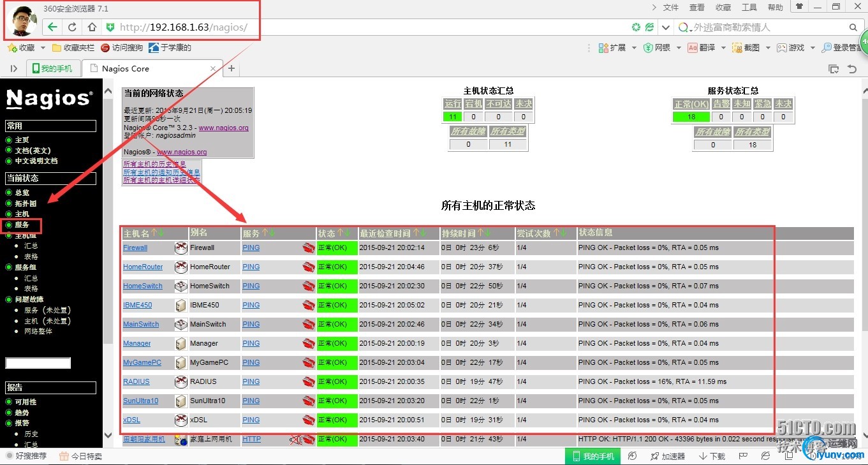
Task: Open the 文件 menu
Action: 671,8
